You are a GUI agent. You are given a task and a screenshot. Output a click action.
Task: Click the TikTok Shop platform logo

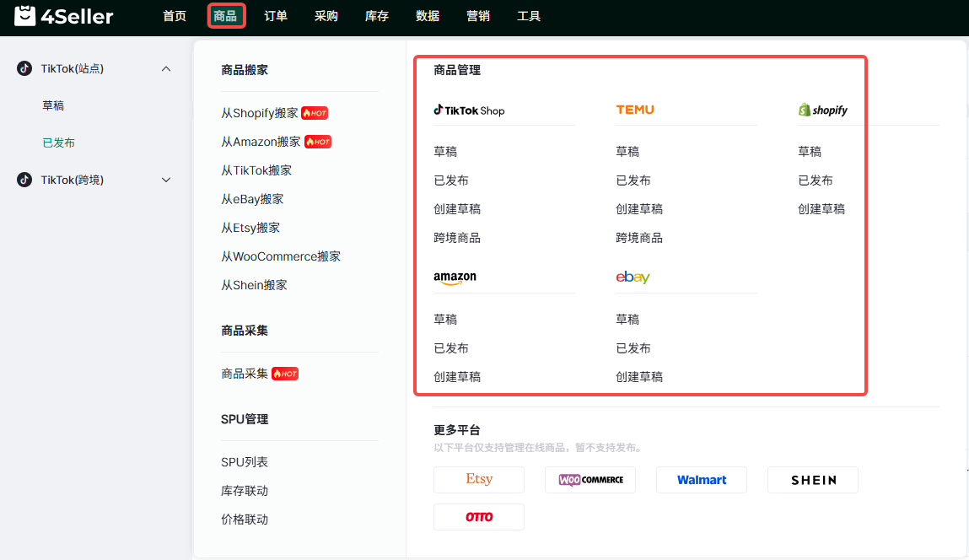pos(469,110)
